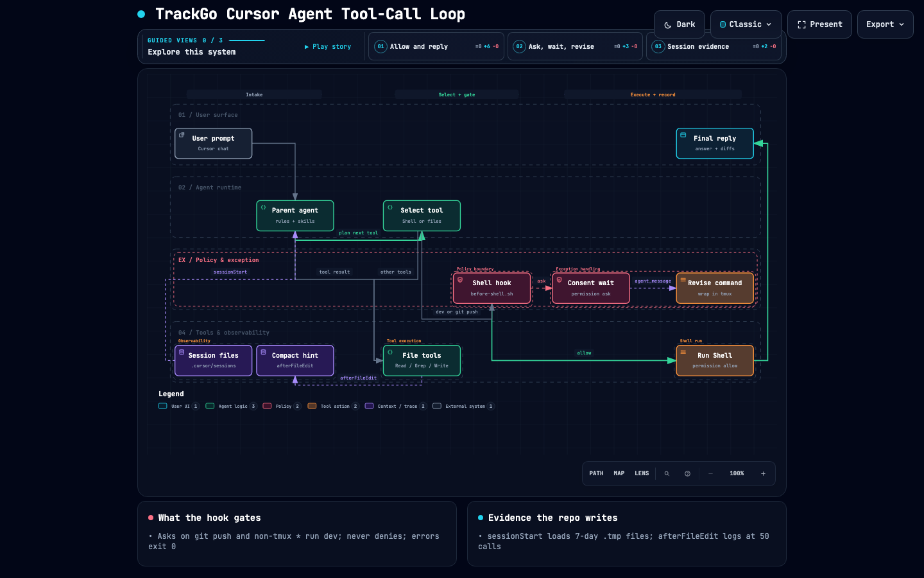This screenshot has height=578, width=924.
Task: Toggle the Context / trace legend filter
Action: pyautogui.click(x=395, y=406)
